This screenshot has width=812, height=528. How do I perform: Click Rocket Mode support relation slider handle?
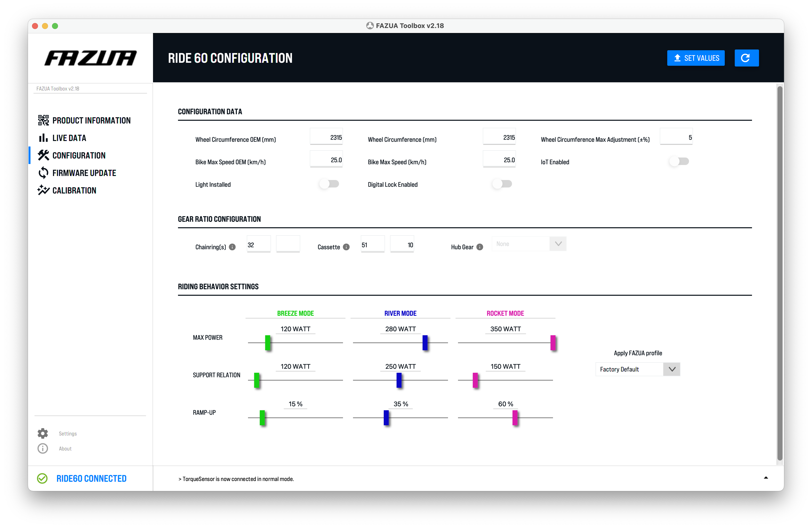pos(475,380)
